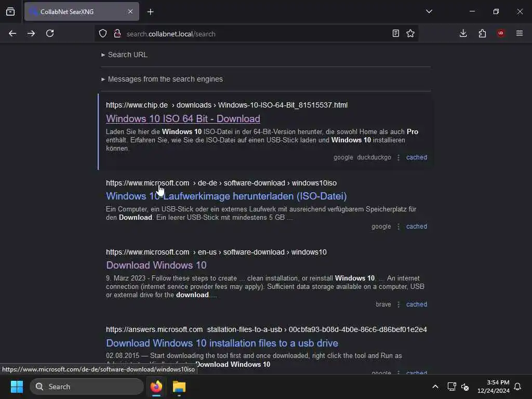Image resolution: width=532 pixels, height=399 pixels.
Task: Expand the Search URL section
Action: point(124,55)
